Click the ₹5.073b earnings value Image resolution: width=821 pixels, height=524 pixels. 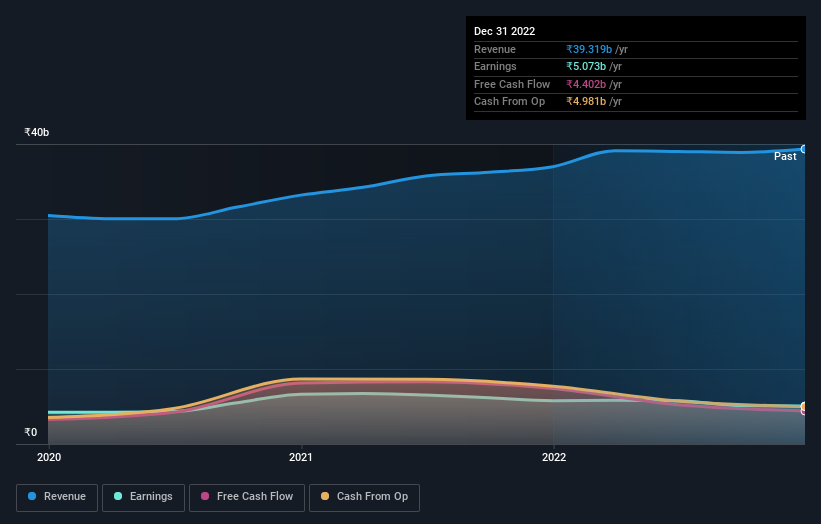pyautogui.click(x=586, y=66)
